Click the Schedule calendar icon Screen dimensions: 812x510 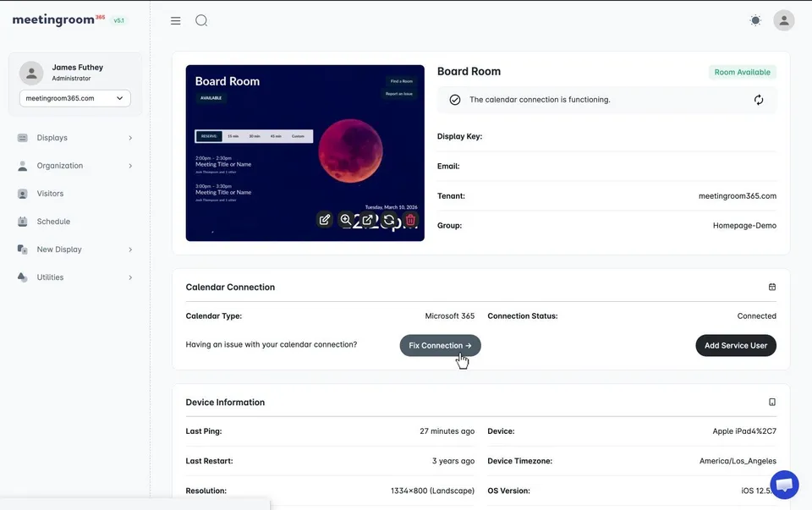click(x=22, y=222)
